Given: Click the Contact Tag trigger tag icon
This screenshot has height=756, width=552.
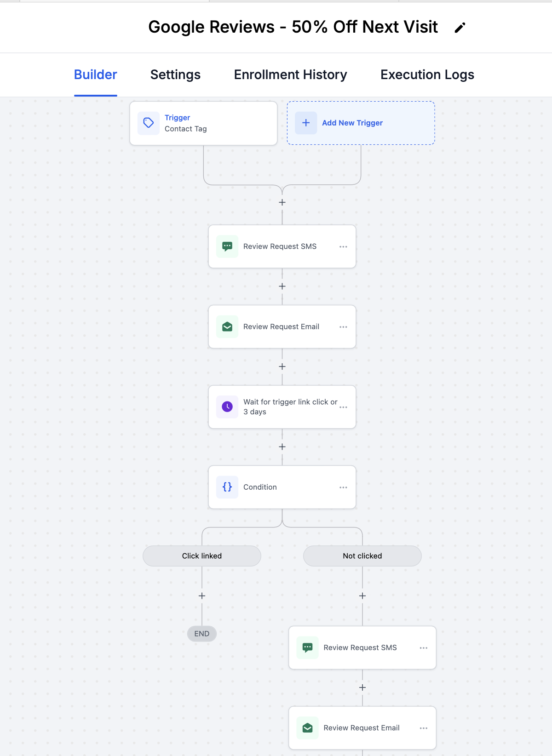Looking at the screenshot, I should (x=149, y=123).
